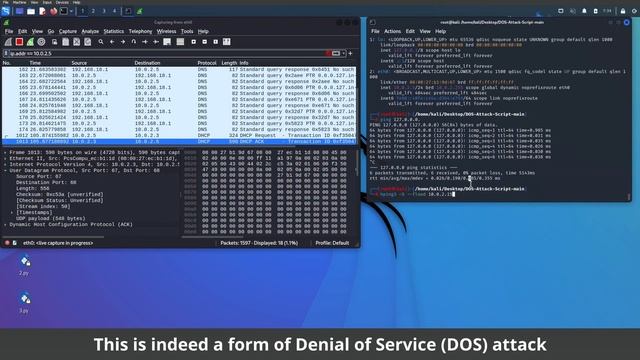Open Wireshark Analyze menu
Viewport: 640px width, 360px height.
tap(90, 31)
